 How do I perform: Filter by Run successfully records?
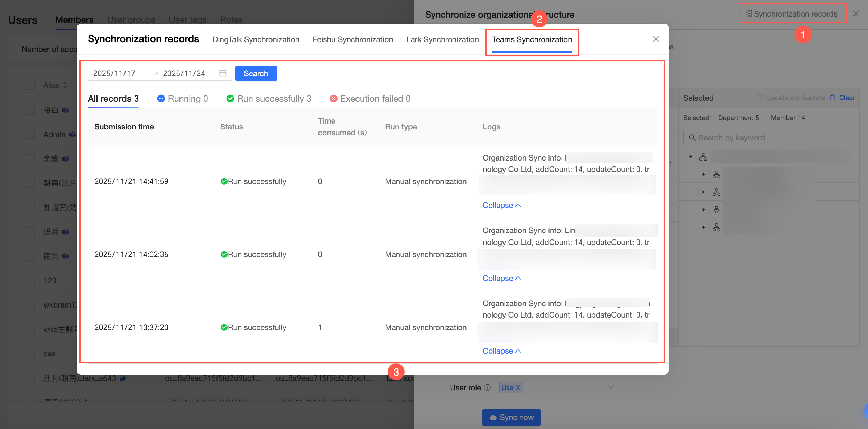click(269, 99)
